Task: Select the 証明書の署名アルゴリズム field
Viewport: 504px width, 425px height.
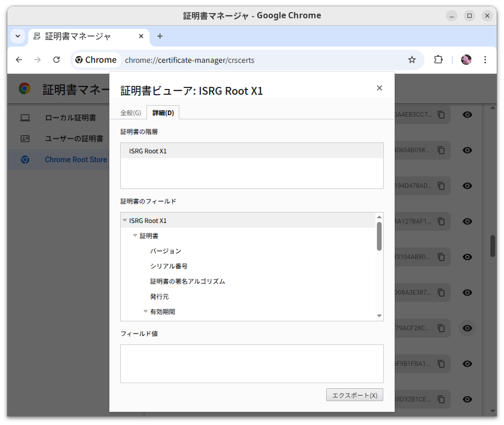Action: [187, 281]
